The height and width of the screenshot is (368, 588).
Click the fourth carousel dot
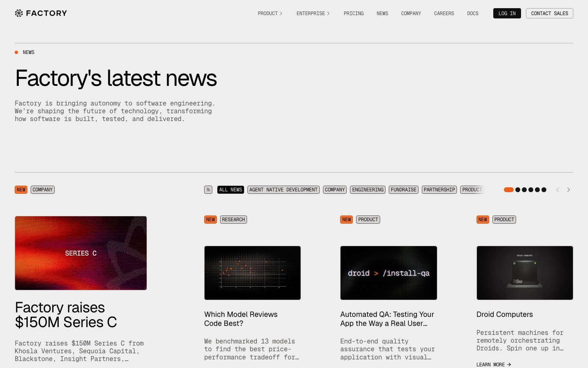point(531,190)
